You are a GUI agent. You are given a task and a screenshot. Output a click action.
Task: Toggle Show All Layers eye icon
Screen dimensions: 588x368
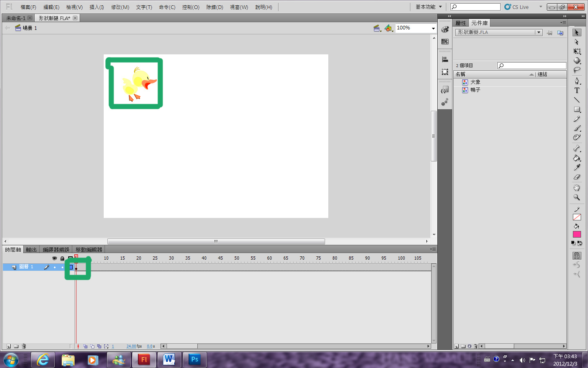(54, 258)
